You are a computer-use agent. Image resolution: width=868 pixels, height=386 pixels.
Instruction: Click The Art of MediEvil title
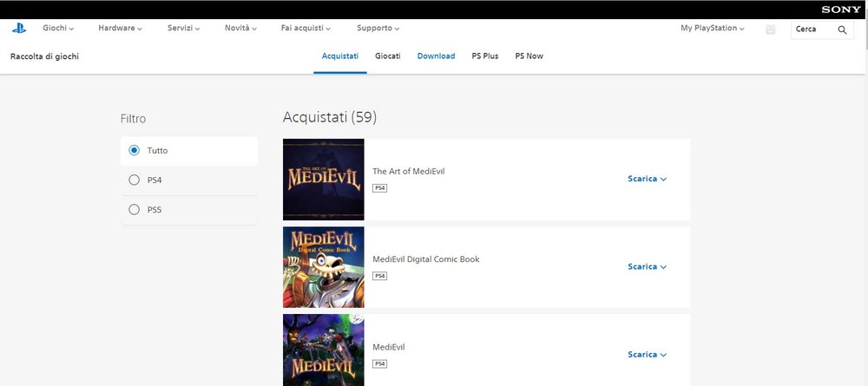408,172
